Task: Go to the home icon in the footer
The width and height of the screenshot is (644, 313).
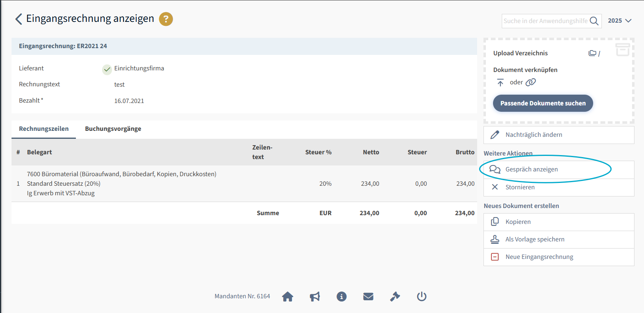Action: pos(287,297)
